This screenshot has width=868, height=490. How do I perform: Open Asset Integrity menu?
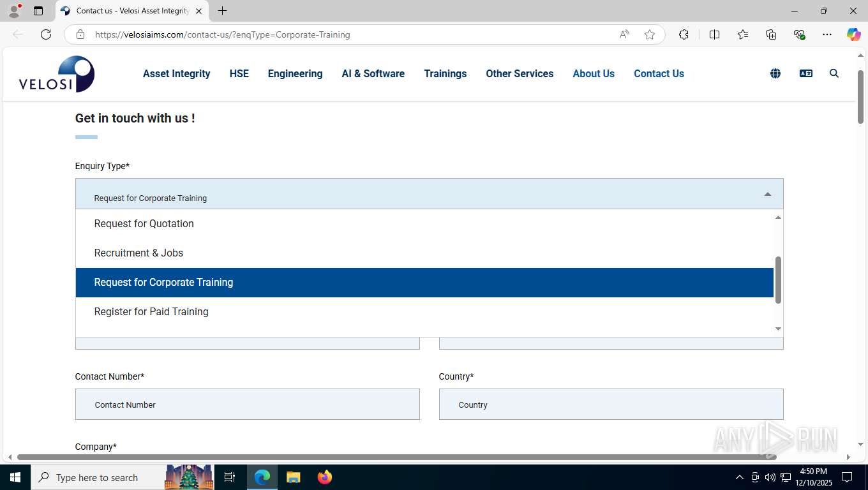(x=177, y=74)
